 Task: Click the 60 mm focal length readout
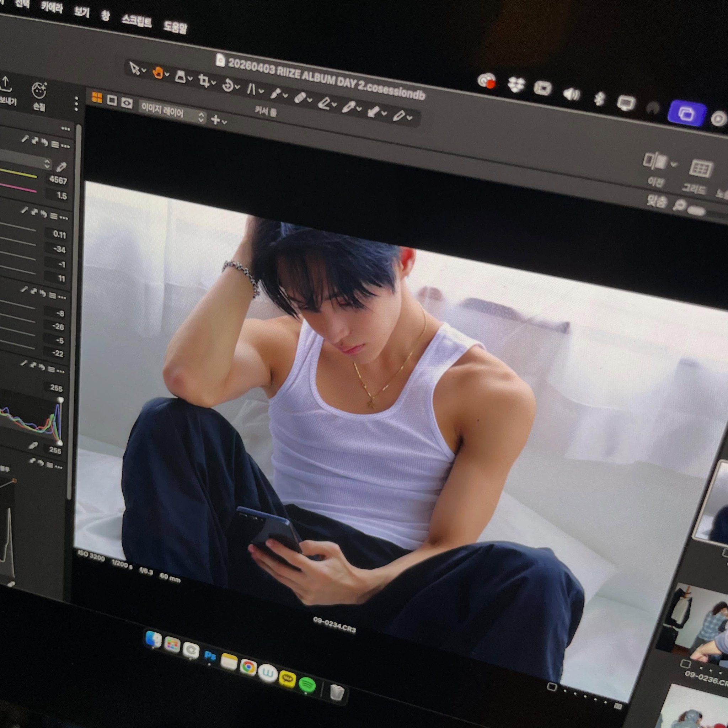tap(170, 577)
